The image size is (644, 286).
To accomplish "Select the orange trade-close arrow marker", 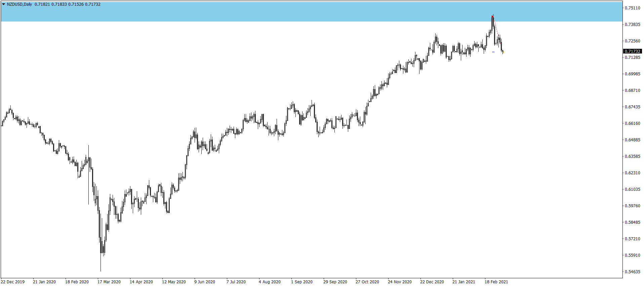I will pyautogui.click(x=503, y=52).
